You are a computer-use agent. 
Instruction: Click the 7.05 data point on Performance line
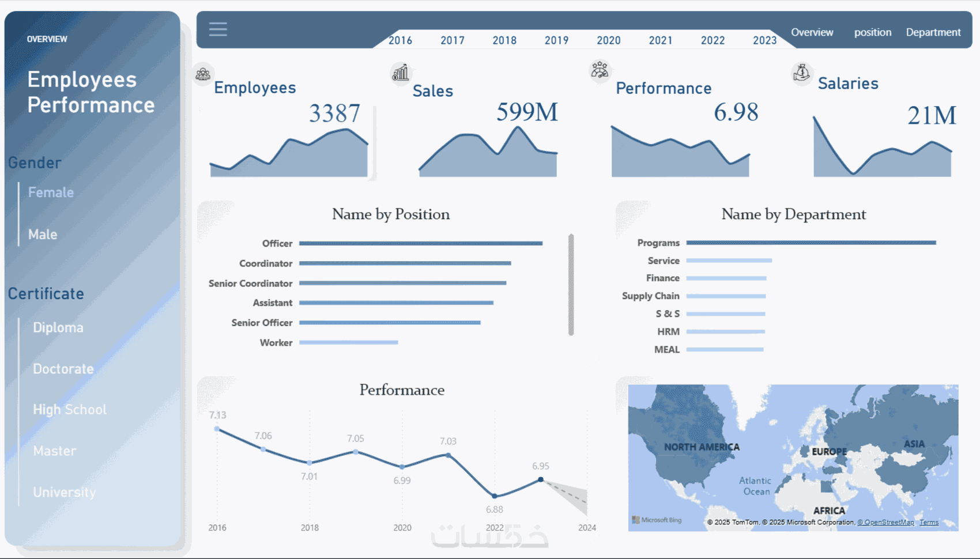356,452
